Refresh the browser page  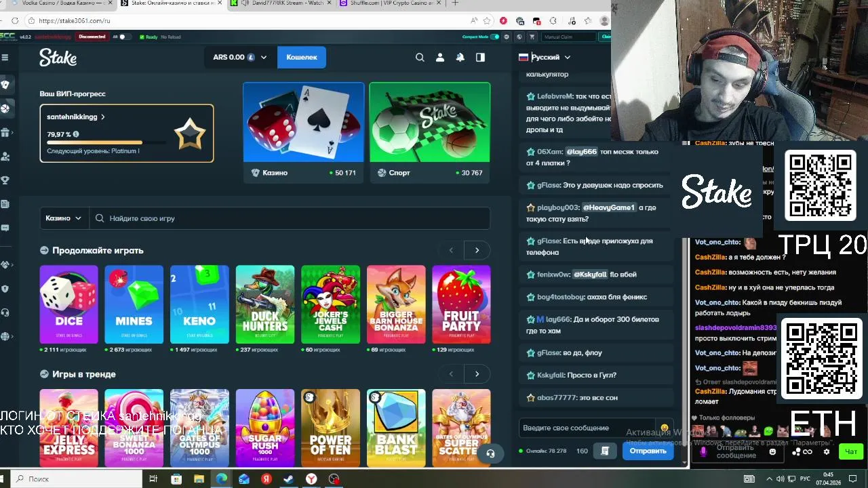[x=15, y=21]
